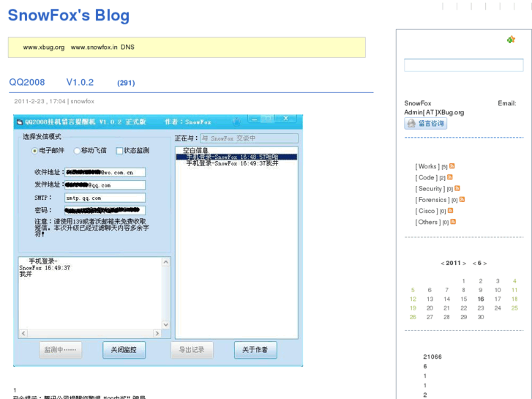The width and height of the screenshot is (532, 399).
Task: Click the 发件地址 sender address field
Action: tap(105, 185)
